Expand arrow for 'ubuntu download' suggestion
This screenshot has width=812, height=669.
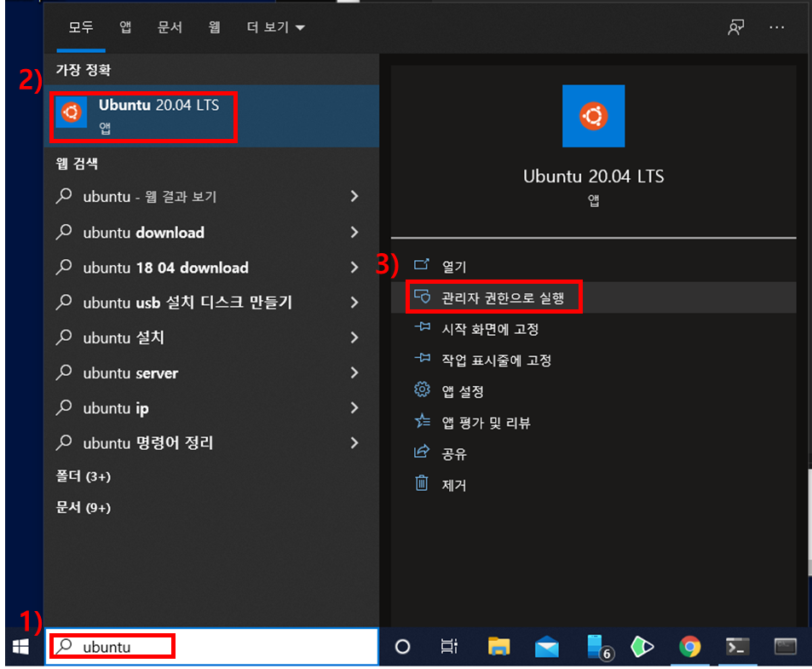click(354, 232)
